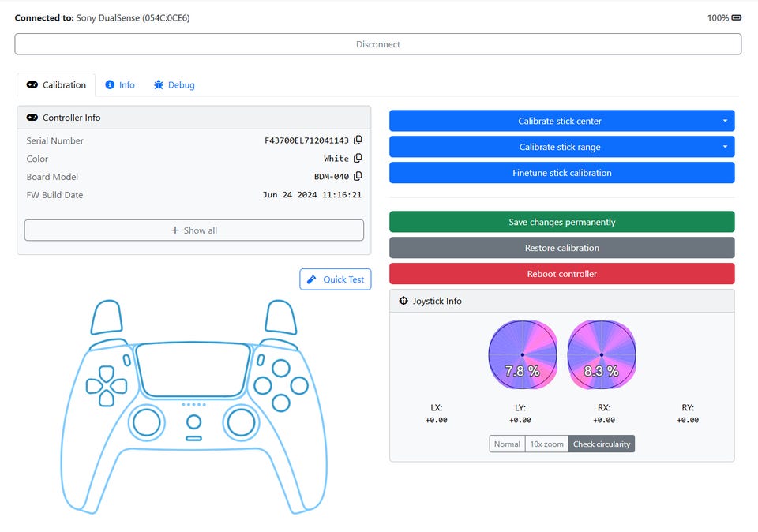
Task: Select 10x zoom joystick view
Action: (546, 444)
